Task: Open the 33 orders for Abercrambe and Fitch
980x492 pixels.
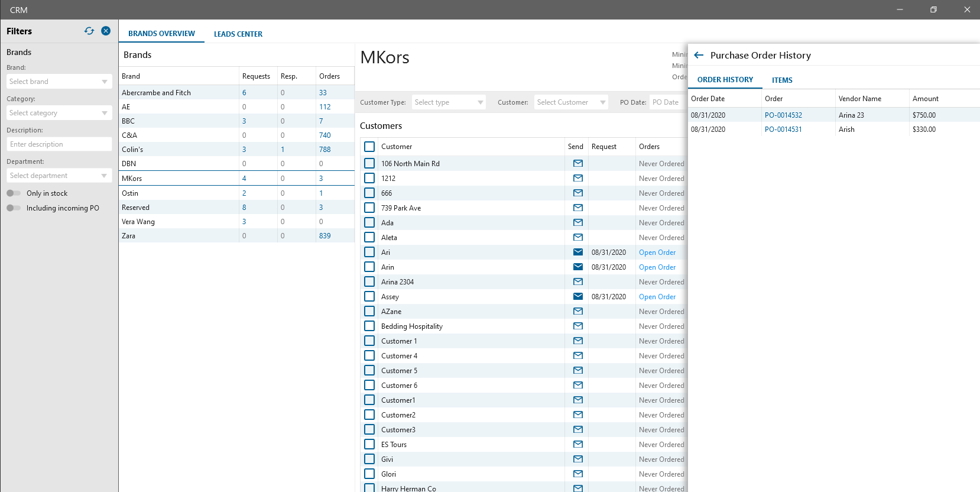Action: click(323, 93)
